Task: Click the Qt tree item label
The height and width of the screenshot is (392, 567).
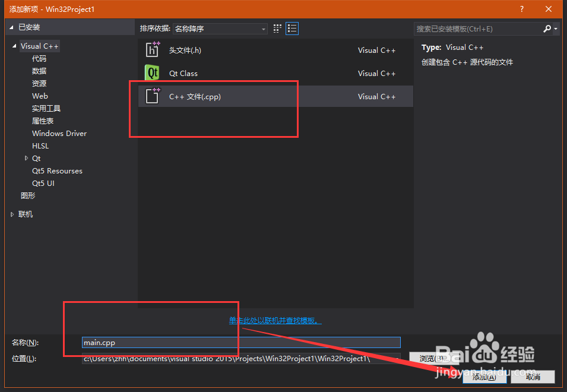Action: [x=36, y=159]
